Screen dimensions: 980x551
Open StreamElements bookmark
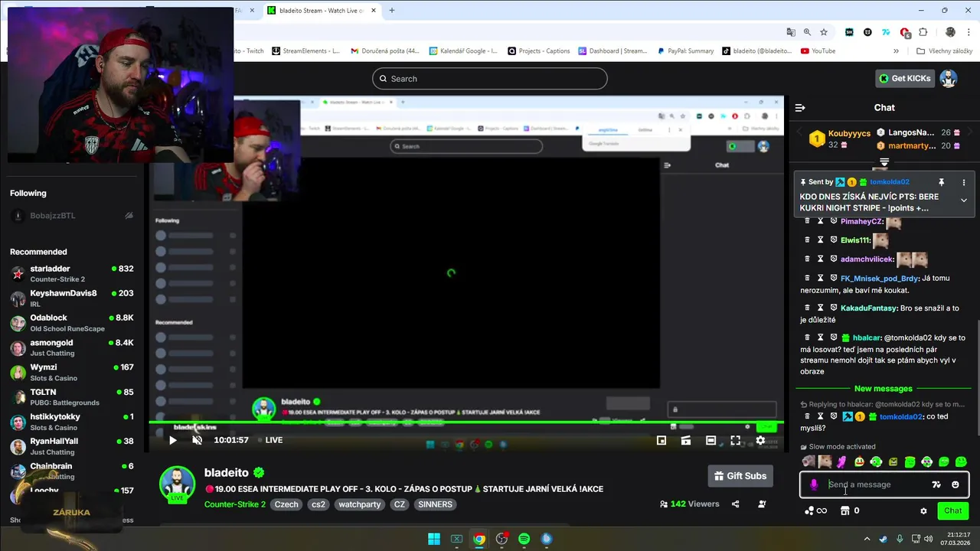point(305,51)
